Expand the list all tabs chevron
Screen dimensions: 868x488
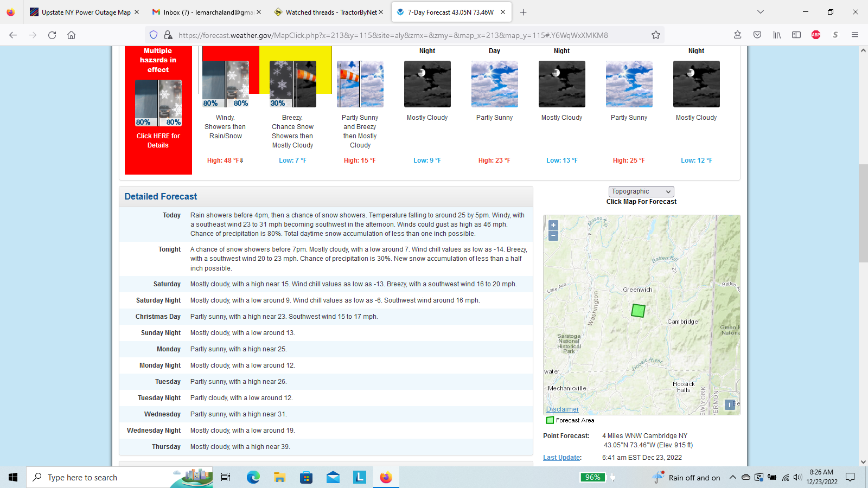pyautogui.click(x=761, y=12)
